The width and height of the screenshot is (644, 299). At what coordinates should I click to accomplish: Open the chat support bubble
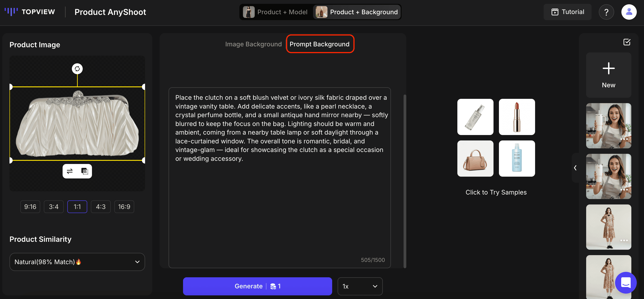tap(625, 283)
